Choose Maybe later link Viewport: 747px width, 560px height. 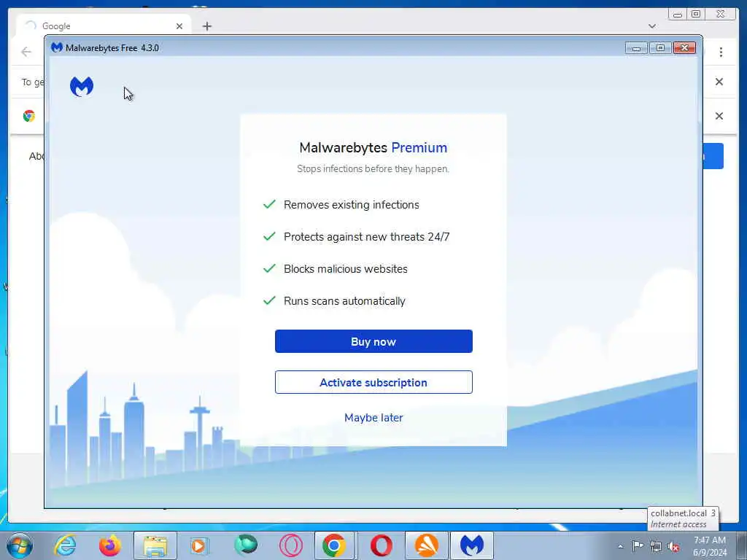point(373,418)
